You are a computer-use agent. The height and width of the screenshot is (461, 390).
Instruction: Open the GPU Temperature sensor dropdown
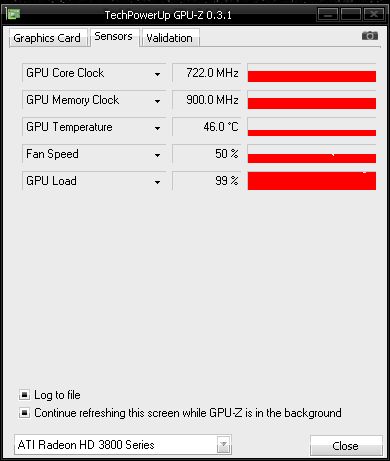[x=157, y=128]
